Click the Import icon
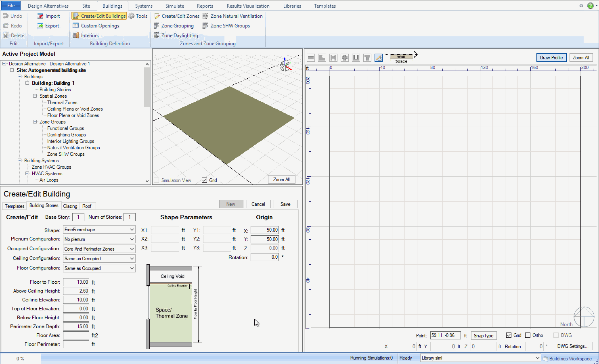The width and height of the screenshot is (599, 364). pos(40,16)
